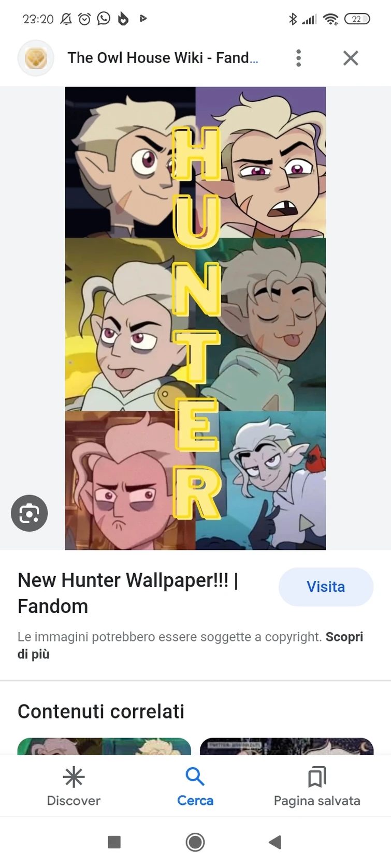Switch to the Discover tab
Image resolution: width=391 pixels, height=868 pixels.
[74, 786]
